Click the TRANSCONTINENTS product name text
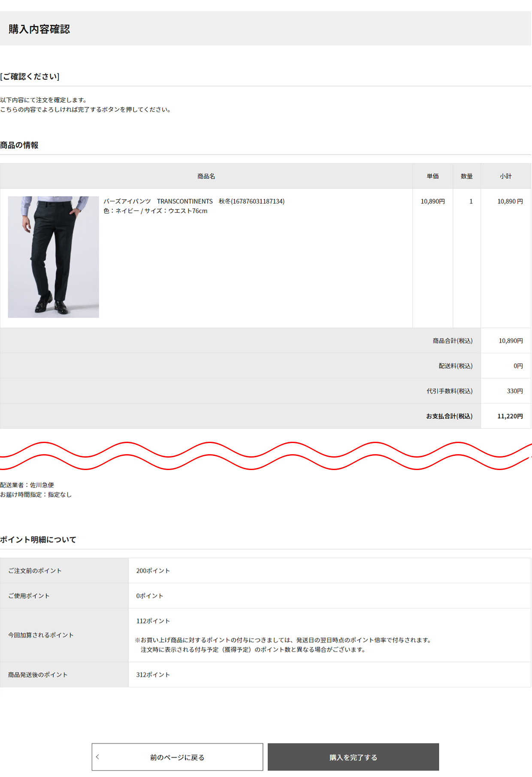 tap(193, 201)
